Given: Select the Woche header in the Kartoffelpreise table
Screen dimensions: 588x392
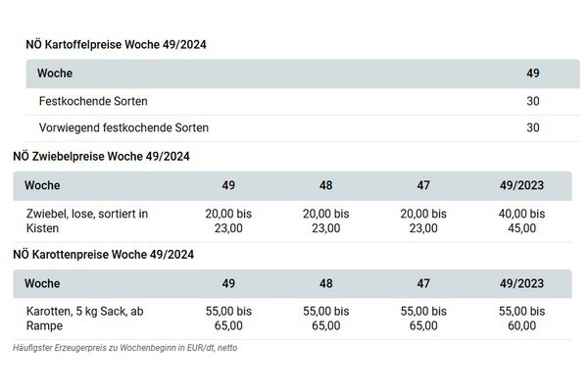Looking at the screenshot, I should (55, 73).
